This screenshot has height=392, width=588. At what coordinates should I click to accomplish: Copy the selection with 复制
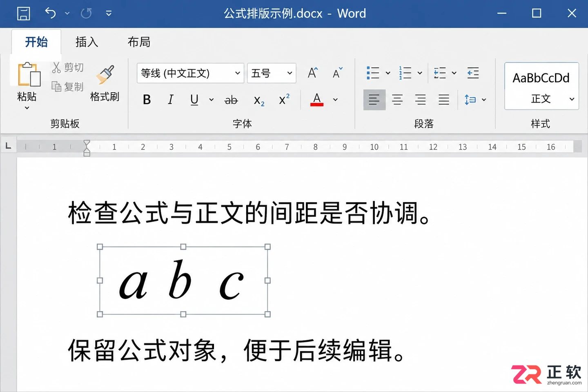[x=68, y=87]
